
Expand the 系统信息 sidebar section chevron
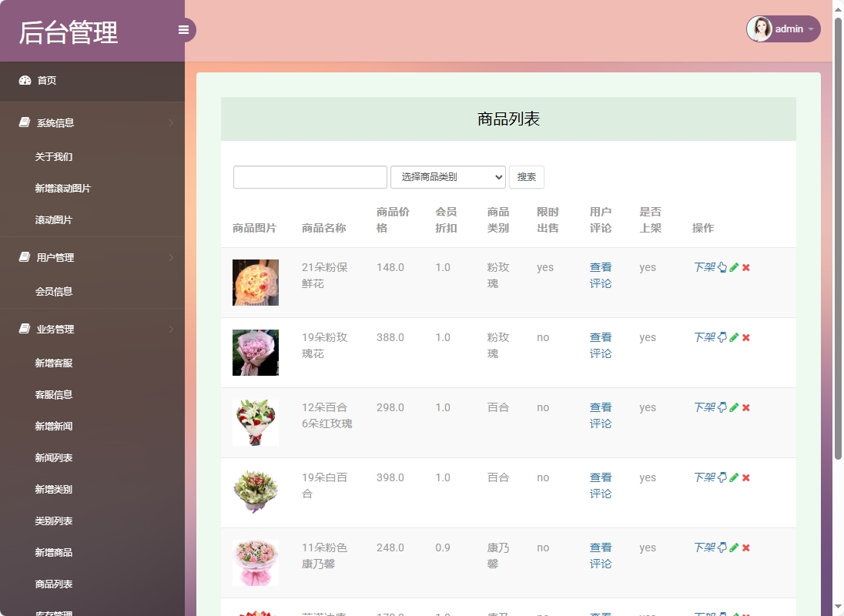point(170,122)
